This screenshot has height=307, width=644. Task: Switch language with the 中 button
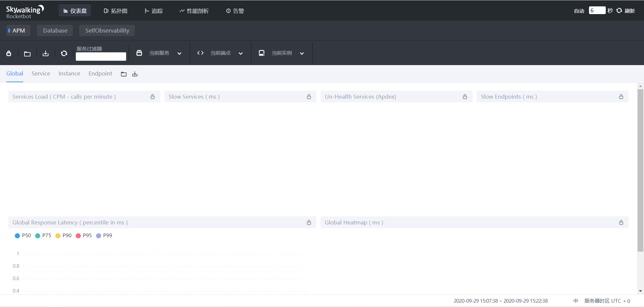576,301
